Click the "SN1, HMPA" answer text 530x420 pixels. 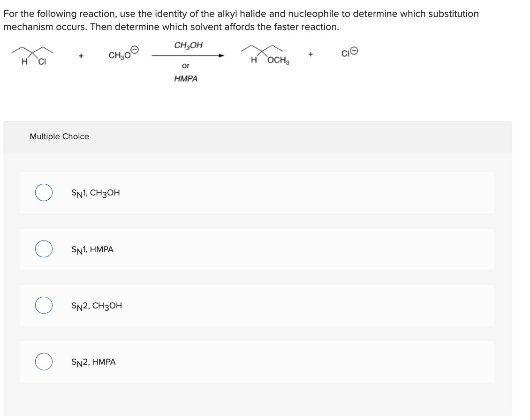(92, 250)
